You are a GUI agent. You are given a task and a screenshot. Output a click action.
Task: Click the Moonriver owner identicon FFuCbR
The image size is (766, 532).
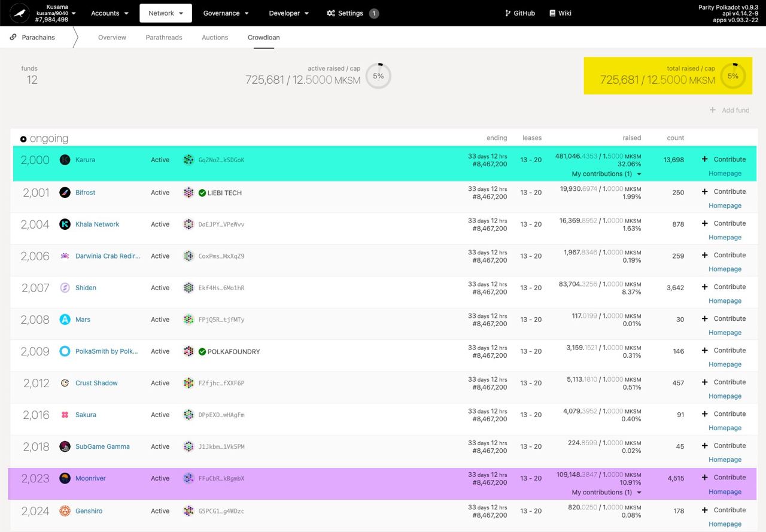click(189, 478)
